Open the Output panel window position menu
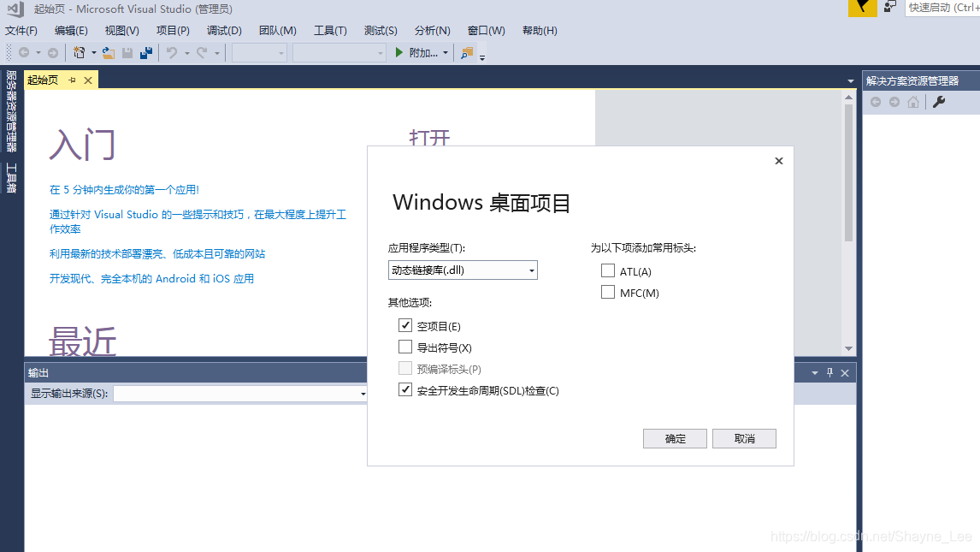The width and height of the screenshot is (980, 552). pyautogui.click(x=815, y=372)
